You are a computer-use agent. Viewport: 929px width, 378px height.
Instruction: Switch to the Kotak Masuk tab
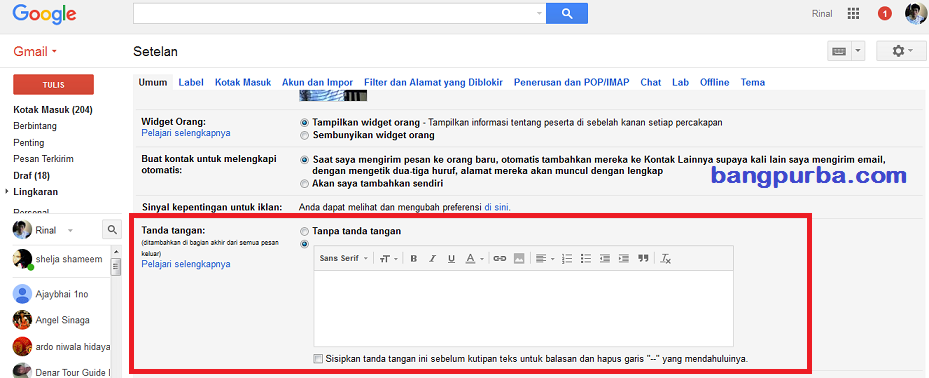pyautogui.click(x=243, y=82)
